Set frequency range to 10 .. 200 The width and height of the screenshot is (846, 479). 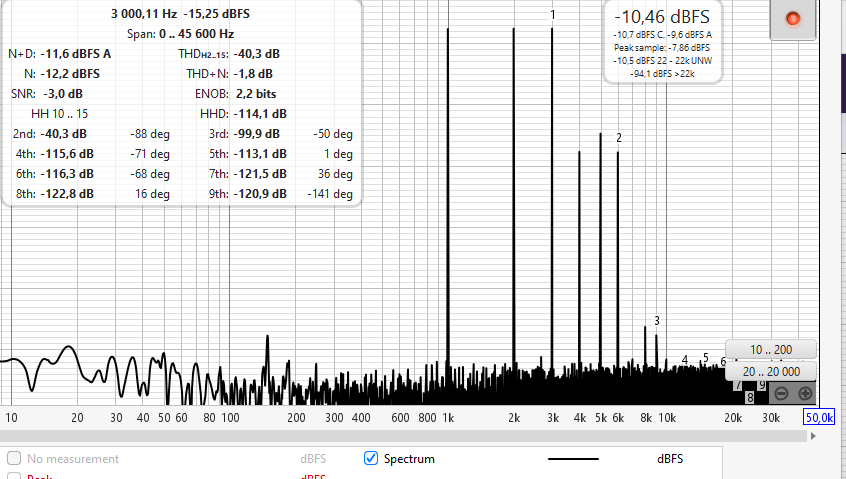[770, 350]
